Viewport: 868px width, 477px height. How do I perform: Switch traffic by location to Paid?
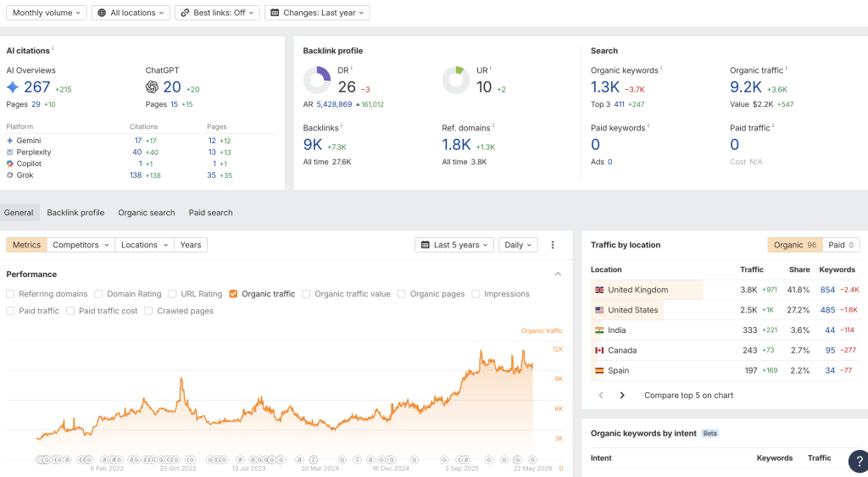click(x=842, y=245)
